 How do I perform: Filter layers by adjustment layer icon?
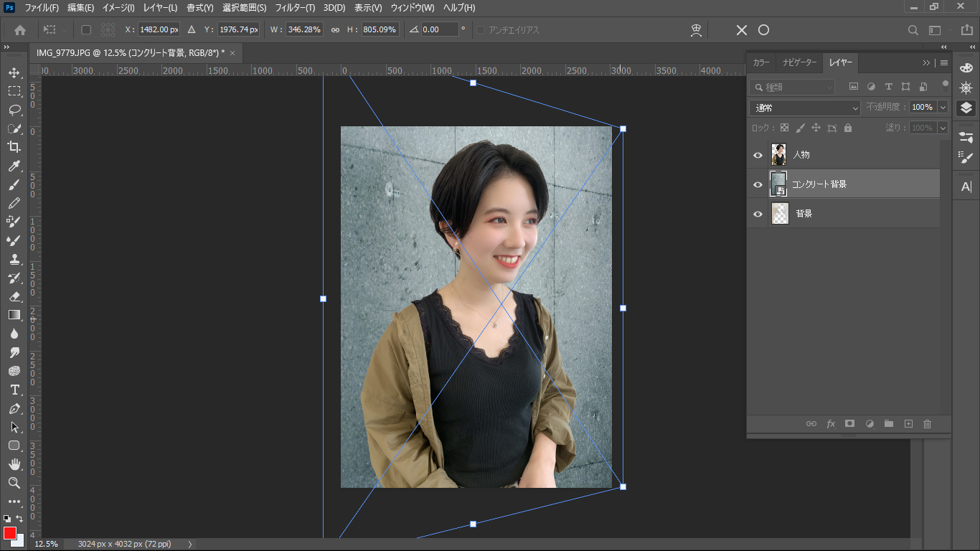(871, 87)
